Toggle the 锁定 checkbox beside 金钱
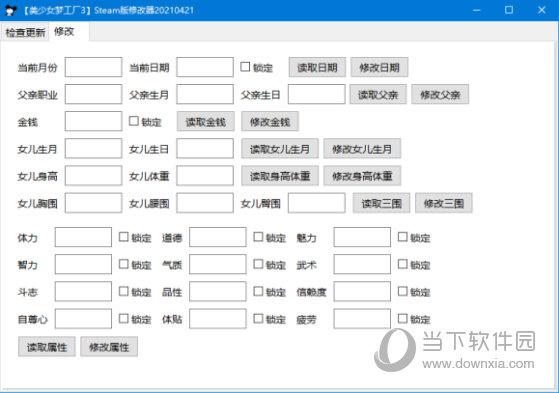Image resolution: width=559 pixels, height=393 pixels. [x=134, y=121]
